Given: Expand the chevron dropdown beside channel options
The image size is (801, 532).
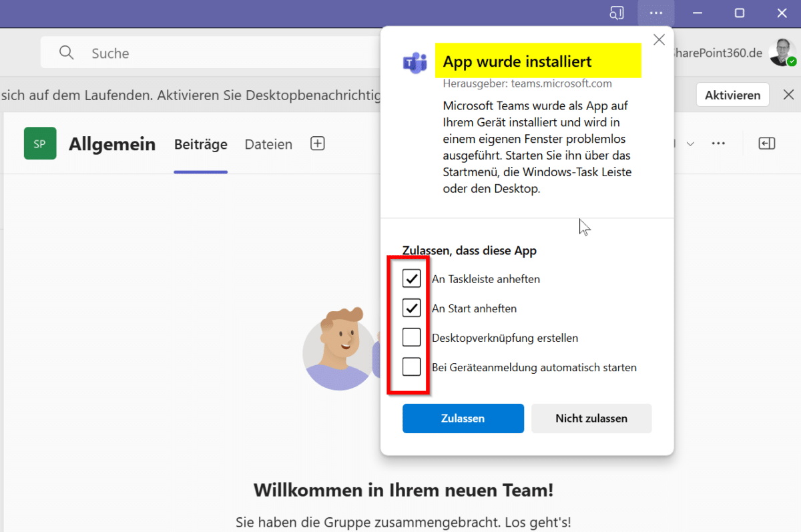Looking at the screenshot, I should coord(690,144).
